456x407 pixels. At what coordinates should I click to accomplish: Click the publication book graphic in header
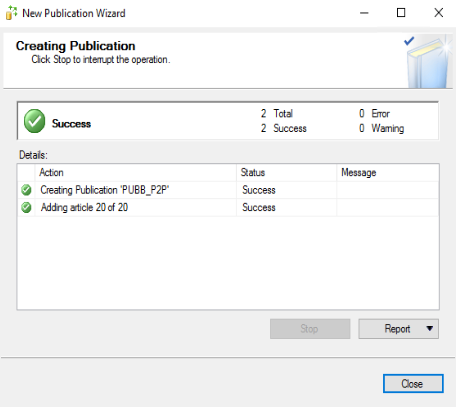pos(429,63)
